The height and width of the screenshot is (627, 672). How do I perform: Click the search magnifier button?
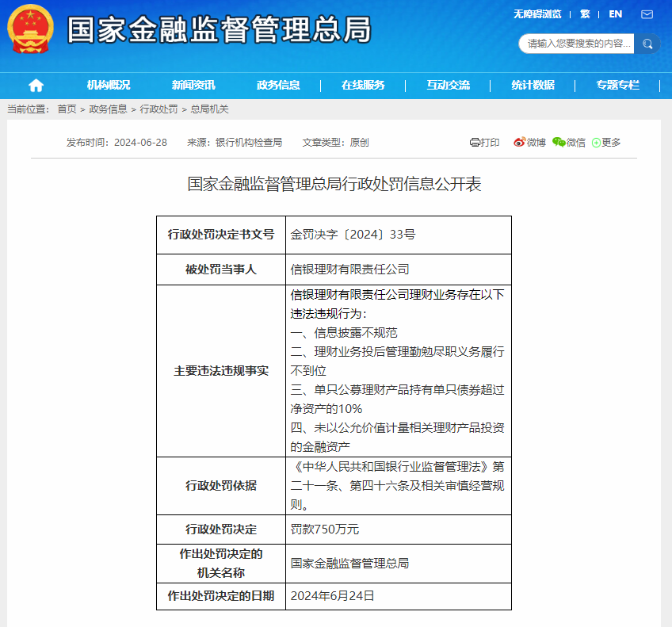647,44
